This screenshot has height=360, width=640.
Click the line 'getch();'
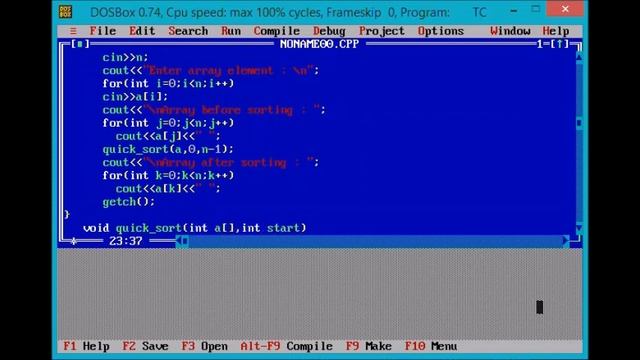(129, 202)
